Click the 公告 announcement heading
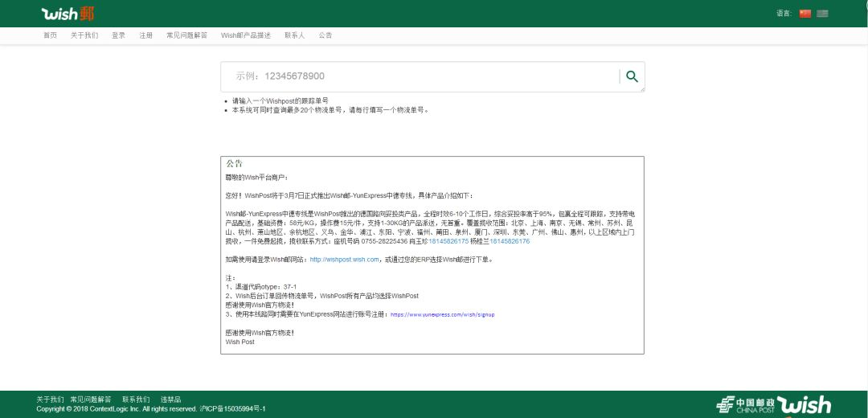The image size is (868, 418). [x=234, y=164]
